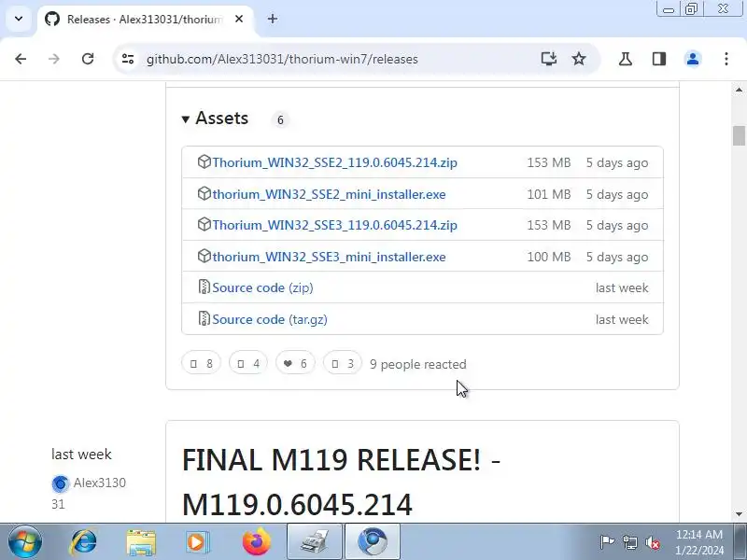The image size is (747, 560).
Task: Click package icon beside SSE3 zip file
Action: [x=204, y=224]
